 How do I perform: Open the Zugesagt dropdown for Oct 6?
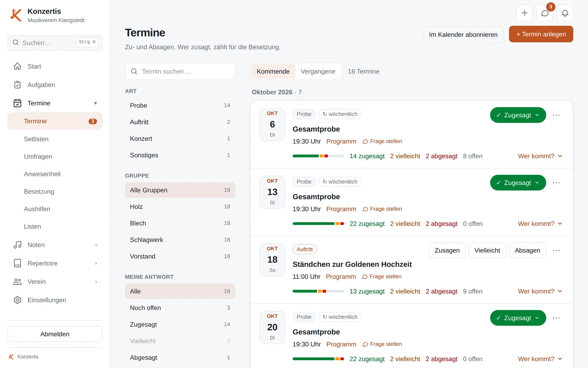(x=518, y=115)
